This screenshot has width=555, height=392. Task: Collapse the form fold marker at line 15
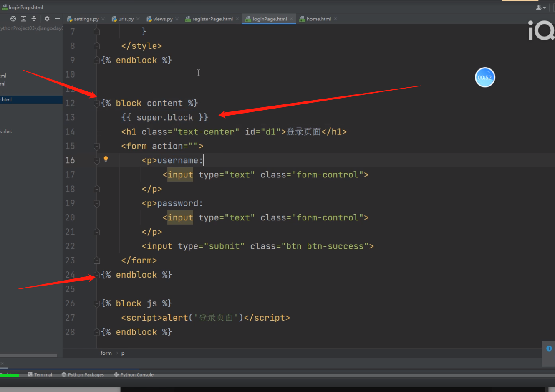click(97, 146)
